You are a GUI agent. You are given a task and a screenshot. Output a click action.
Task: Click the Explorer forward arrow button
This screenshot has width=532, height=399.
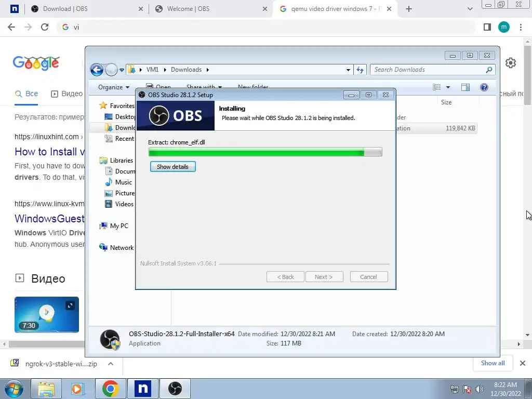pyautogui.click(x=111, y=70)
